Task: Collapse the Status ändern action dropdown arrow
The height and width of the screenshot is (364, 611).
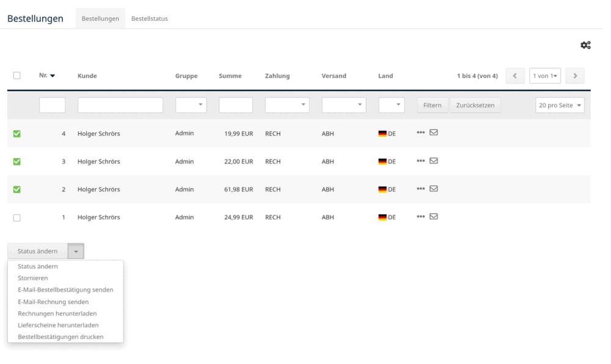Action: click(x=76, y=251)
